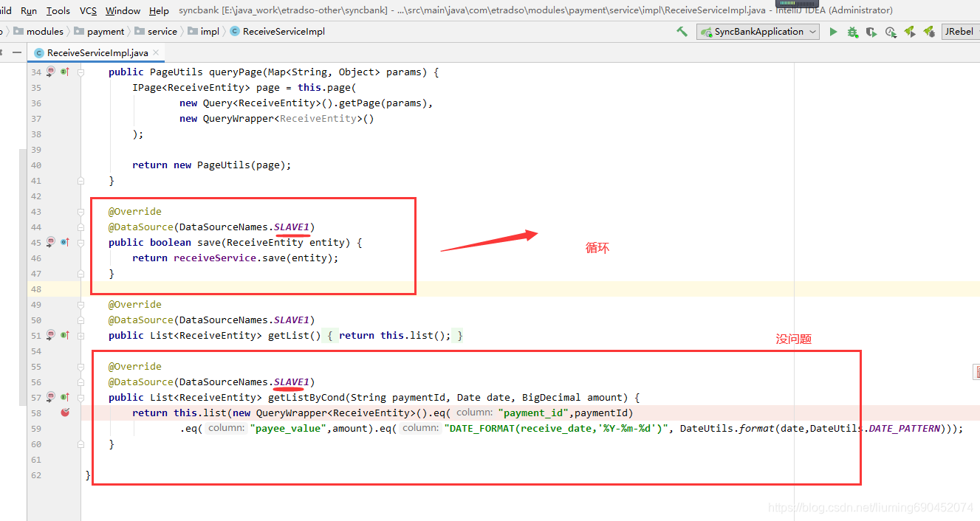Screen dimensions: 980x521
Task: Click line number 45 in the gutter
Action: [x=36, y=242]
